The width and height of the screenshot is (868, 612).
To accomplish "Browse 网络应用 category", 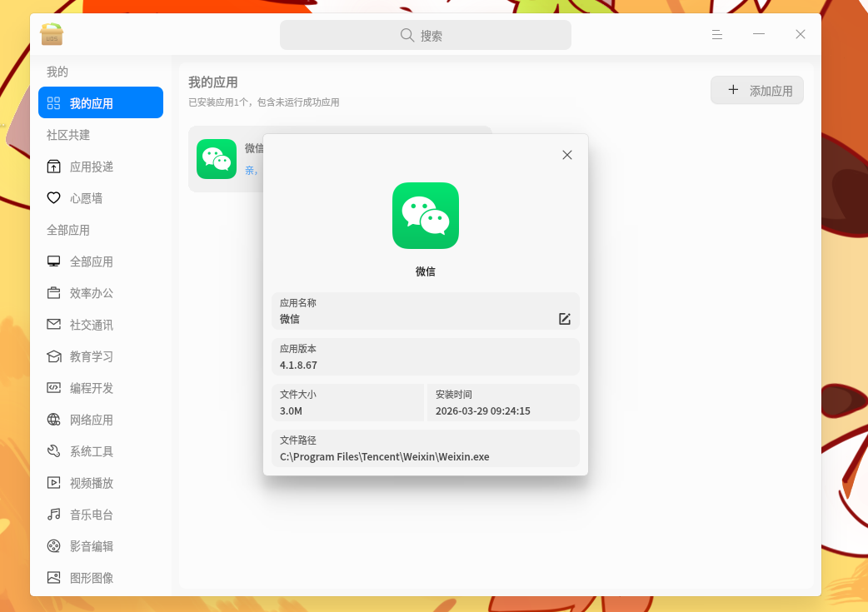I will [101, 420].
